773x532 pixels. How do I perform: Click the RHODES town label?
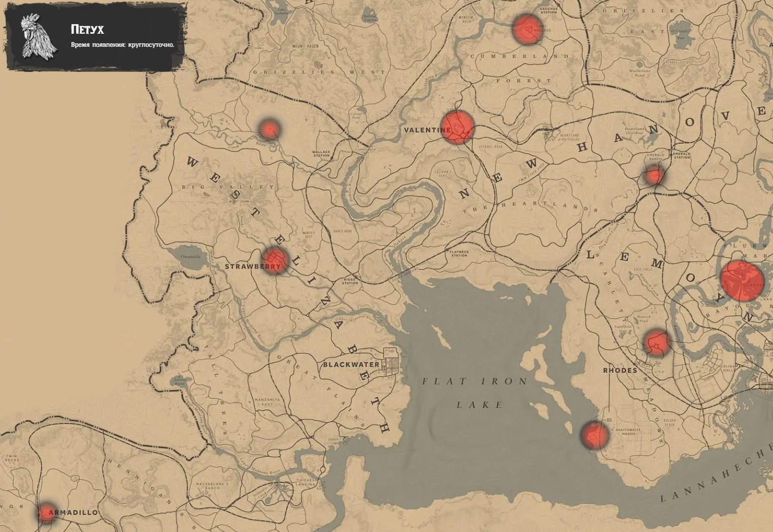tap(620, 370)
